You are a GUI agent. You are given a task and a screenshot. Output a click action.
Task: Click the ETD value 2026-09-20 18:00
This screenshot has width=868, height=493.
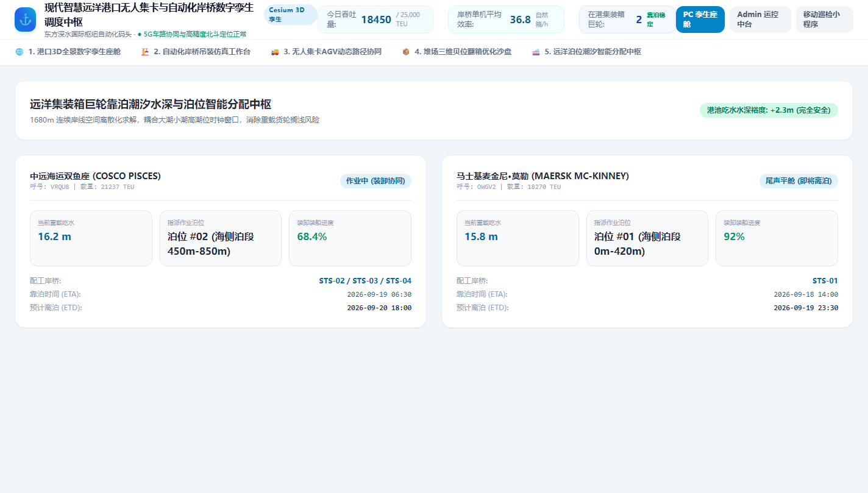click(379, 308)
